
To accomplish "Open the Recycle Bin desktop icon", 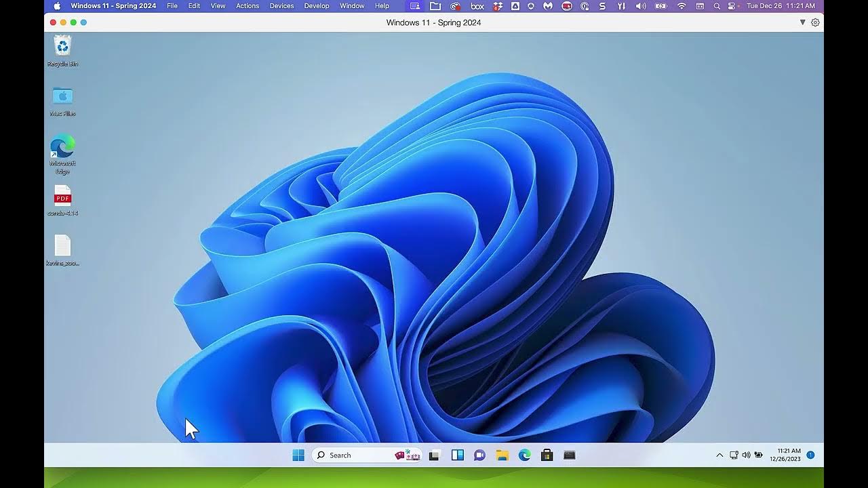I will click(62, 52).
